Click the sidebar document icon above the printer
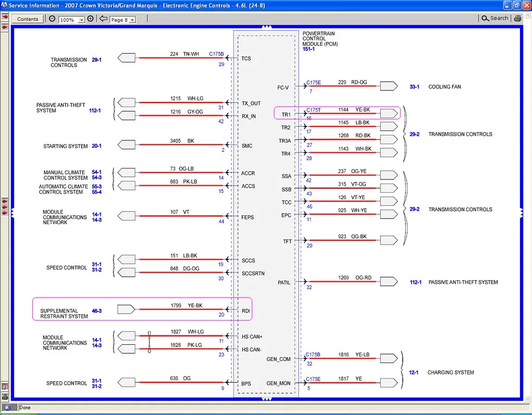The width and height of the screenshot is (532, 415). click(x=5, y=386)
